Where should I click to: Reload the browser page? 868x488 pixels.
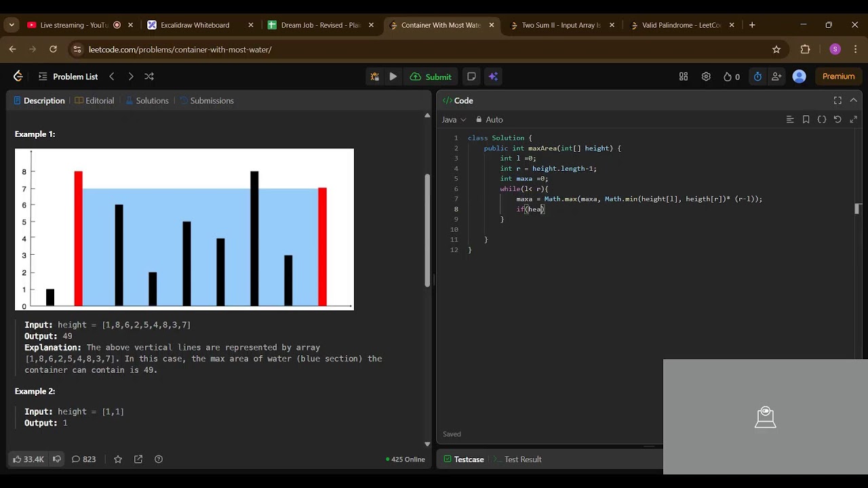(x=53, y=49)
